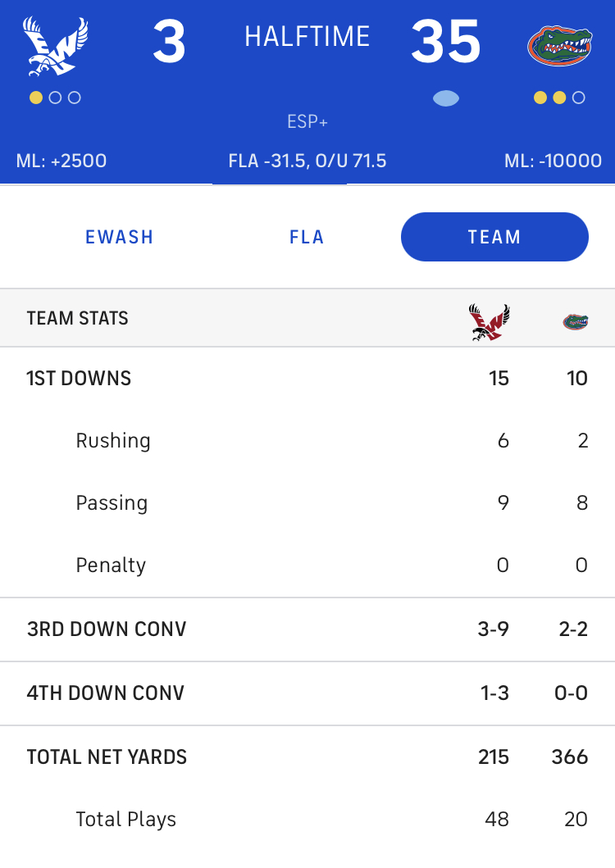Click the 3RD DOWN CONV row
This screenshot has width=615, height=868.
pos(307,629)
